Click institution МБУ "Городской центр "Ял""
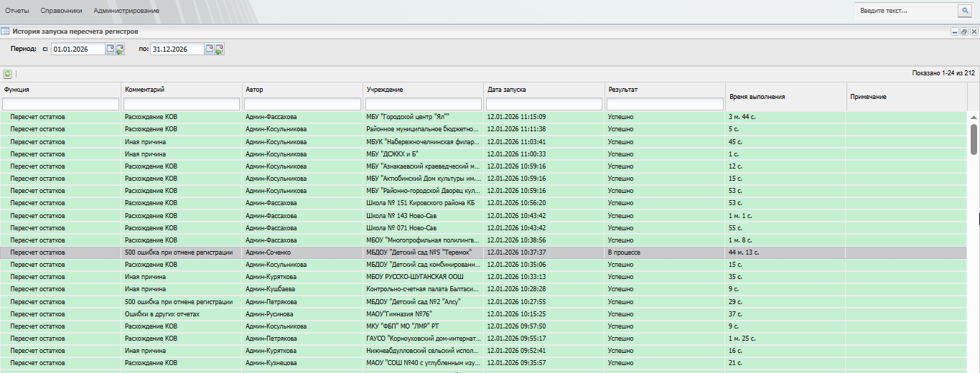980x373 pixels. tap(408, 116)
